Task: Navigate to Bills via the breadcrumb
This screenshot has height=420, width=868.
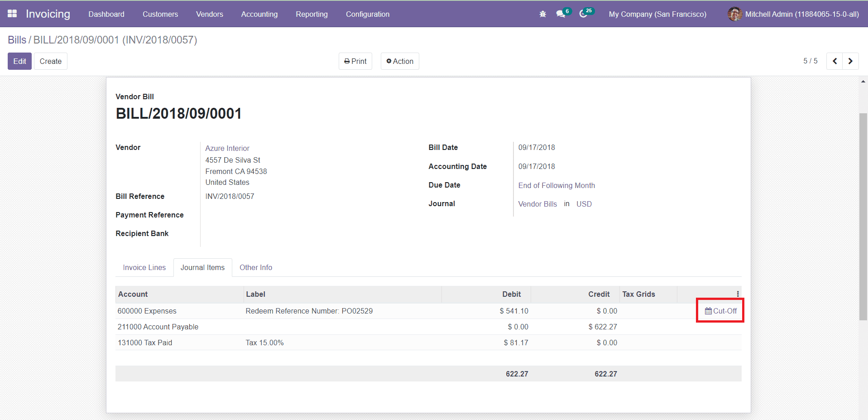Action: 17,40
